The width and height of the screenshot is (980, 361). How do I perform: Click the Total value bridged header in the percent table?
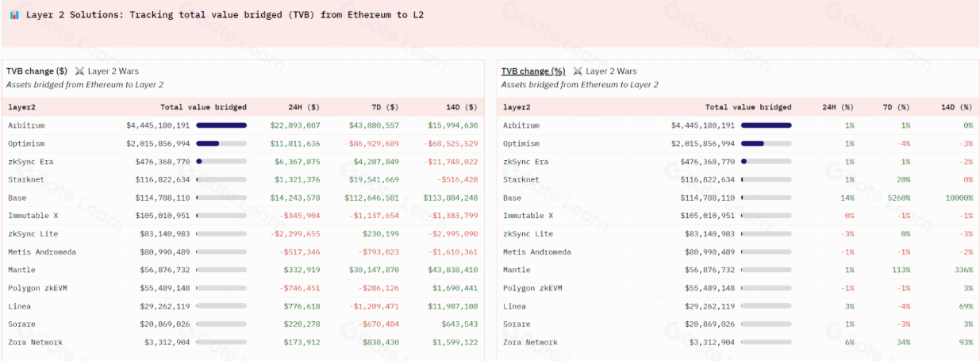[x=747, y=107]
